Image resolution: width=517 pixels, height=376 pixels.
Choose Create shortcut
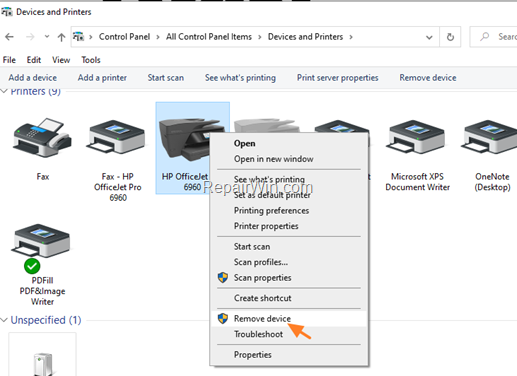click(x=289, y=298)
